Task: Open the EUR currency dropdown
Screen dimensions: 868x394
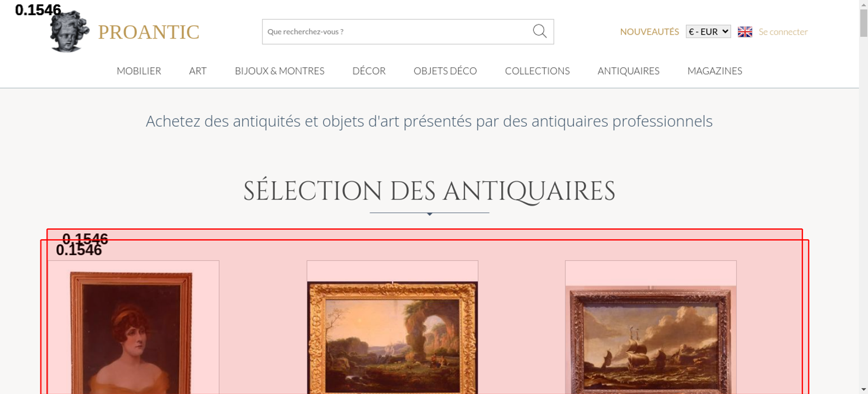Action: click(x=708, y=32)
